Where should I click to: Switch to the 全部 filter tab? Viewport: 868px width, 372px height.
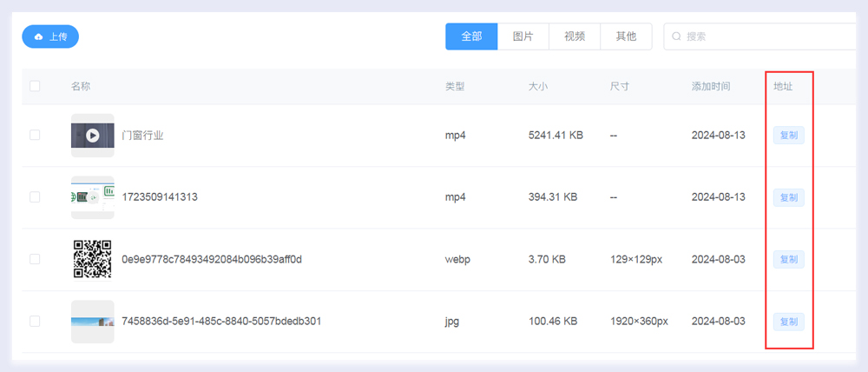pos(471,37)
